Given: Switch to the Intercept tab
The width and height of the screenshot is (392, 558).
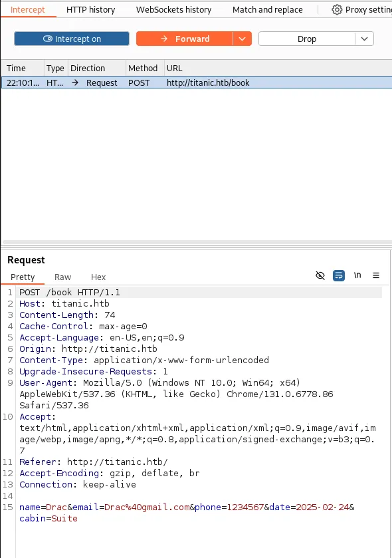Looking at the screenshot, I should tap(28, 9).
